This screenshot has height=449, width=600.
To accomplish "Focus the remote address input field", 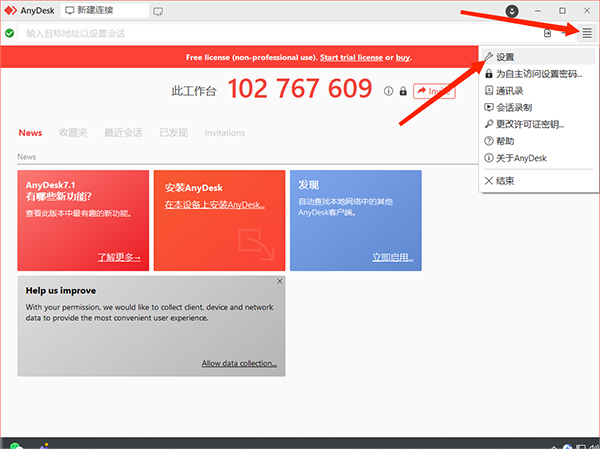I will pyautogui.click(x=279, y=33).
